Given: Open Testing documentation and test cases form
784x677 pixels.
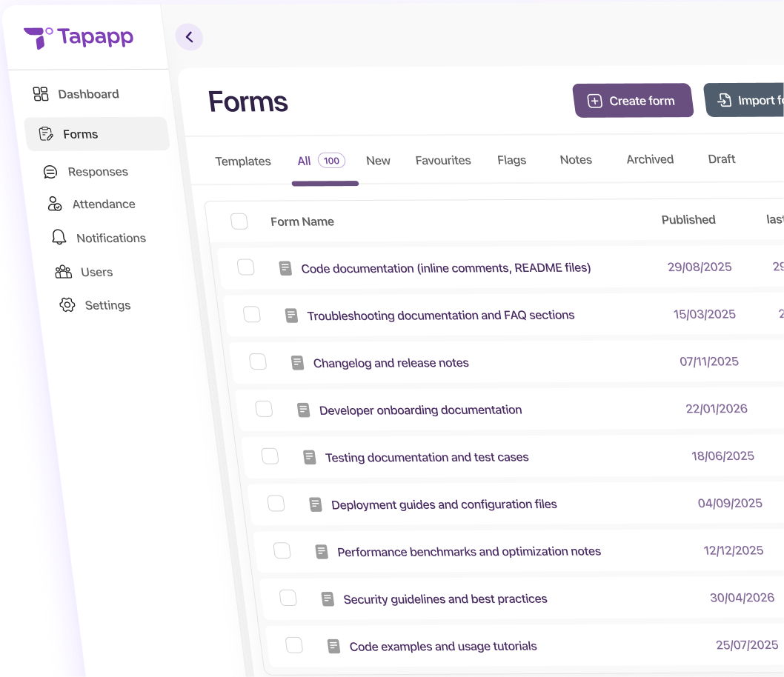Looking at the screenshot, I should (x=427, y=458).
